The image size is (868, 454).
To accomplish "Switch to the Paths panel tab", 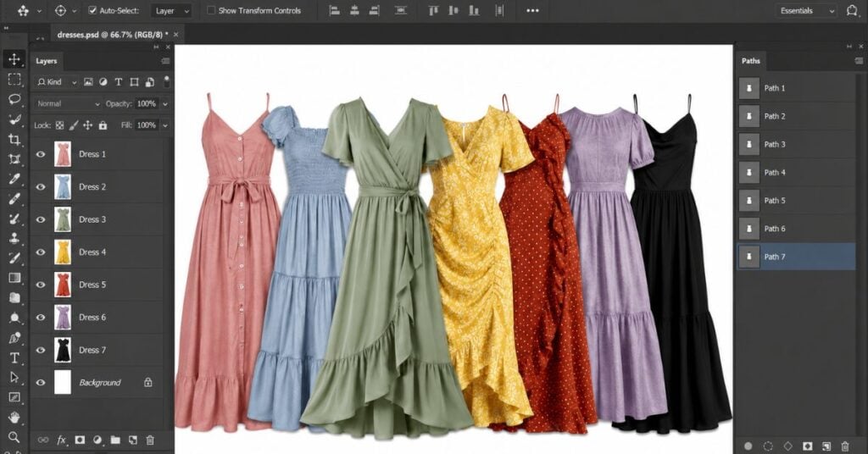I will pyautogui.click(x=751, y=61).
